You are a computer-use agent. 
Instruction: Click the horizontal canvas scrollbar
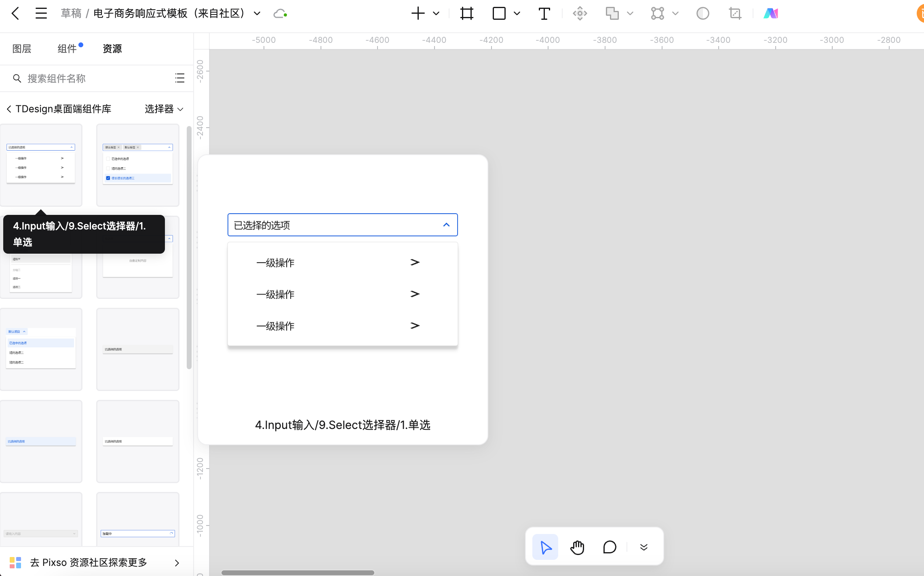298,573
